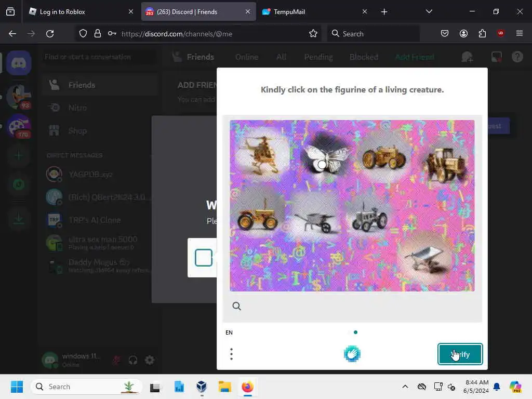Toggle the microphone mute icon in user panel
Viewport: 532px width, 399px height.
[x=116, y=360]
